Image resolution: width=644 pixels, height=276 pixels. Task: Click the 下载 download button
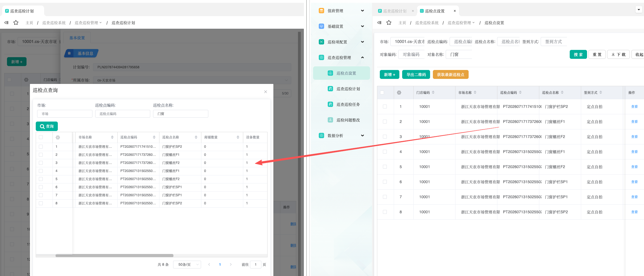pos(618,54)
